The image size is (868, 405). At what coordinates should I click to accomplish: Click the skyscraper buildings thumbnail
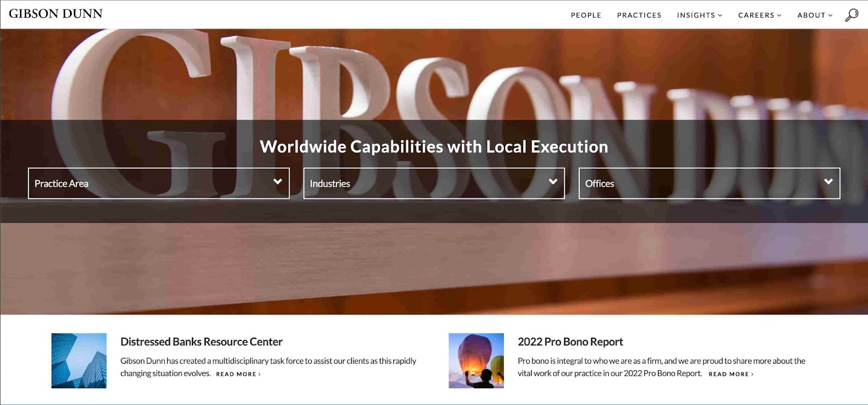tap(79, 361)
